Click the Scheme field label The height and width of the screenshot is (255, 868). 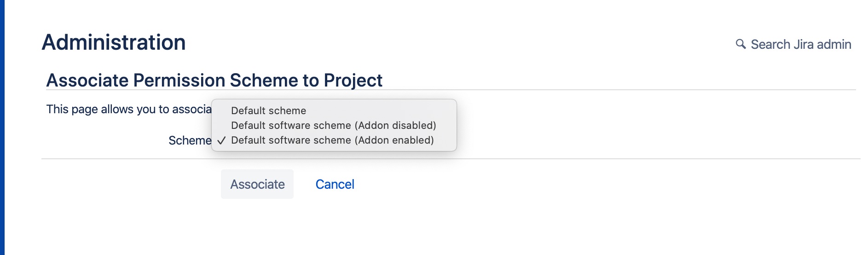pyautogui.click(x=190, y=140)
